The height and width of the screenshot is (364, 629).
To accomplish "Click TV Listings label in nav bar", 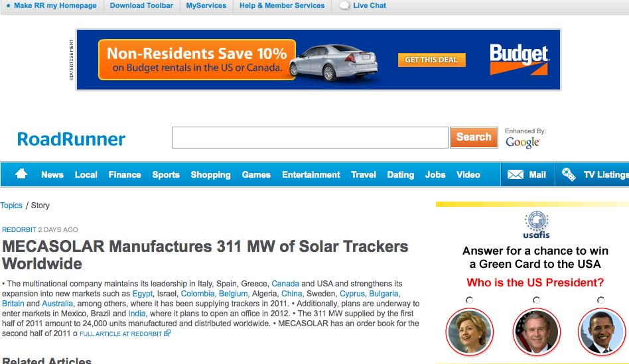I will [x=606, y=175].
